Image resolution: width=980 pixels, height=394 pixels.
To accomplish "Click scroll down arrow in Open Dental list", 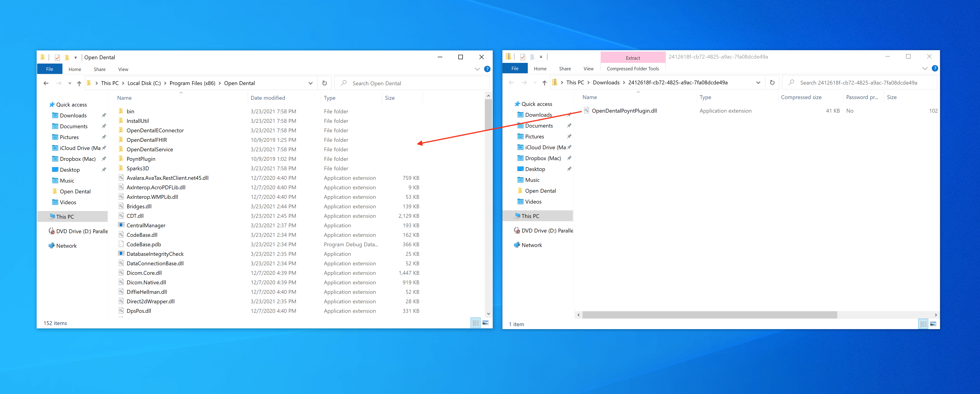I will click(x=488, y=313).
